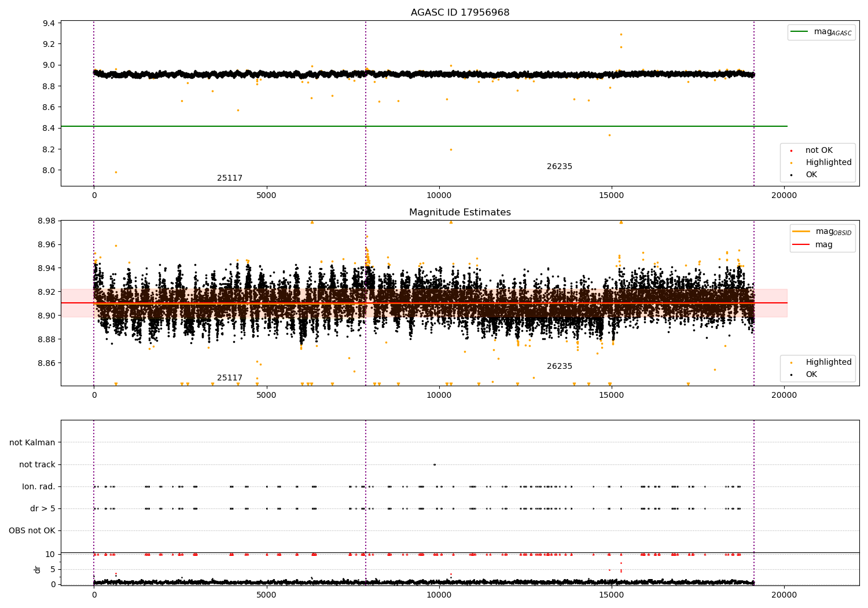Click 10000 x-tick under bottom dr plot
This screenshot has height=608, width=868.
pos(439,595)
